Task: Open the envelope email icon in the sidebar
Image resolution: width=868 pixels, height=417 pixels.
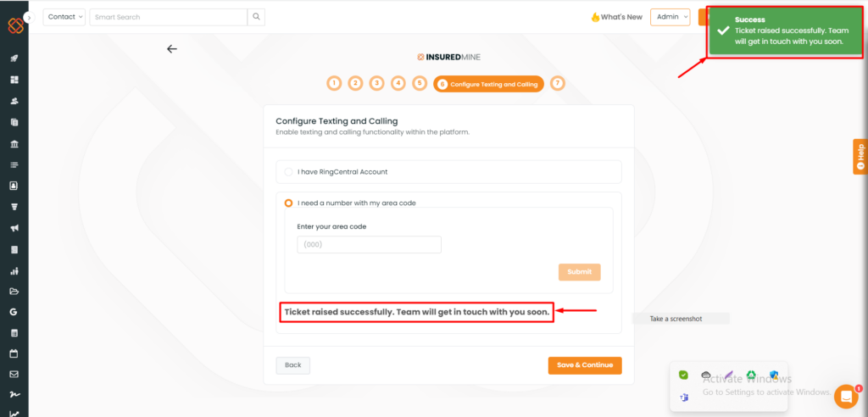Action: [x=14, y=374]
